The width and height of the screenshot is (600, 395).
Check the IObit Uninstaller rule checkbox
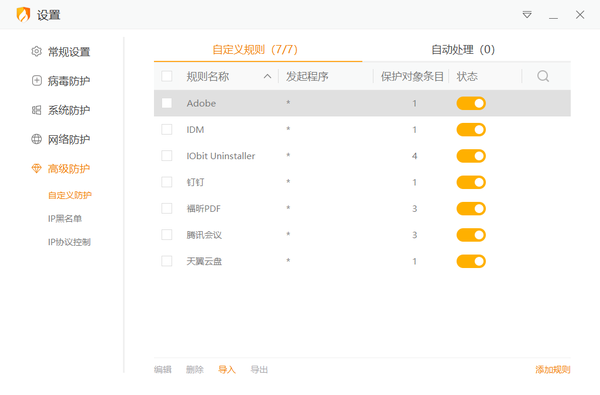click(x=166, y=156)
